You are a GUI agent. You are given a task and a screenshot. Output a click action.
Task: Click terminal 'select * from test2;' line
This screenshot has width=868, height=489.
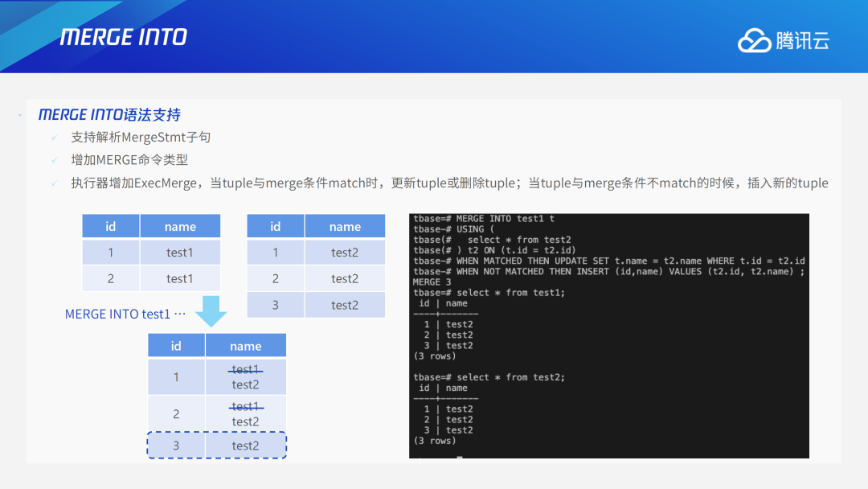click(x=489, y=377)
